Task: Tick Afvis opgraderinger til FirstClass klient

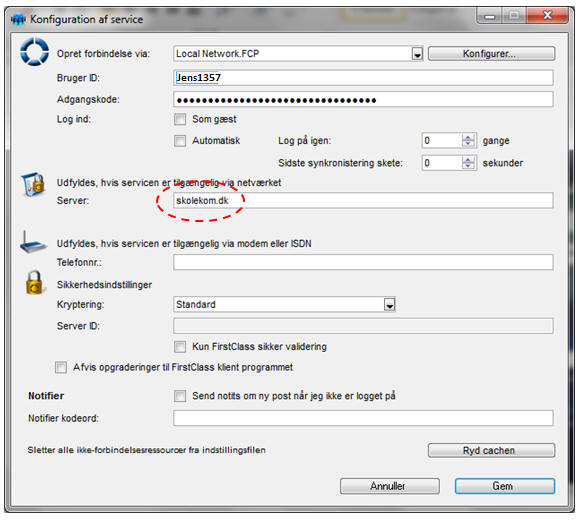Action: (61, 368)
